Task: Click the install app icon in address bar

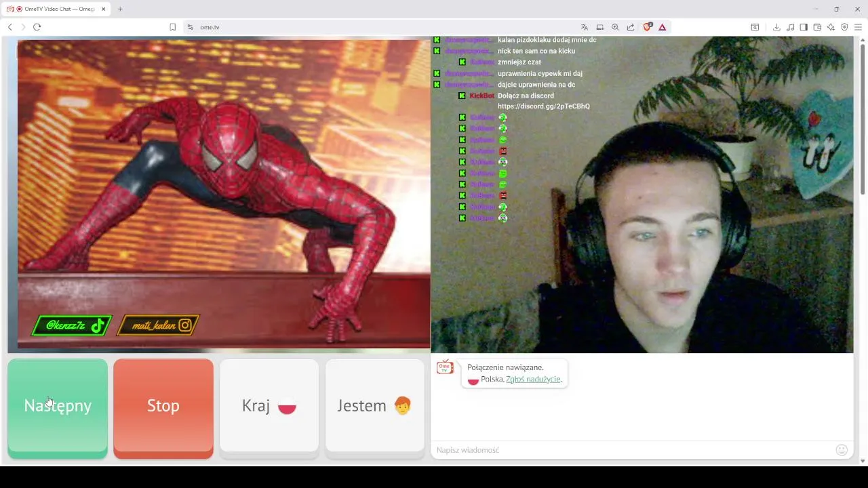Action: pos(600,27)
